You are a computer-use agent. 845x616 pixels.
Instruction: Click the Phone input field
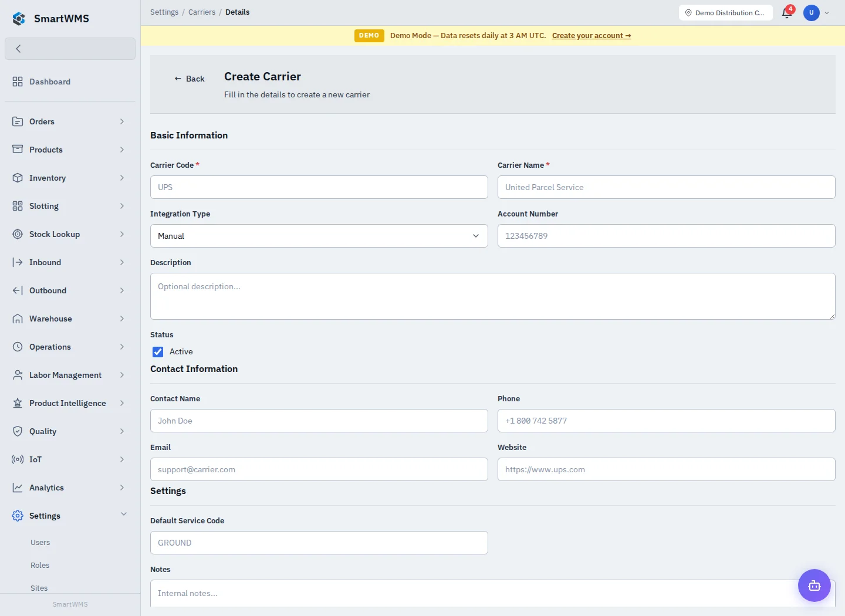tap(667, 421)
